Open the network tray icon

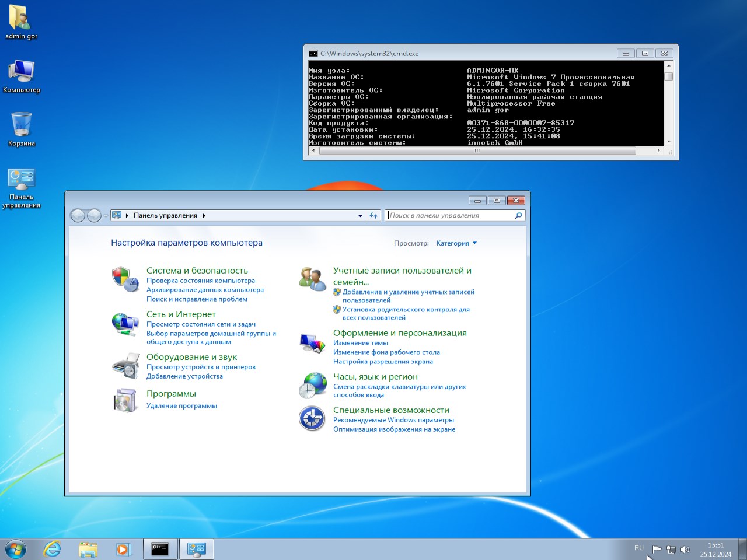(x=671, y=549)
